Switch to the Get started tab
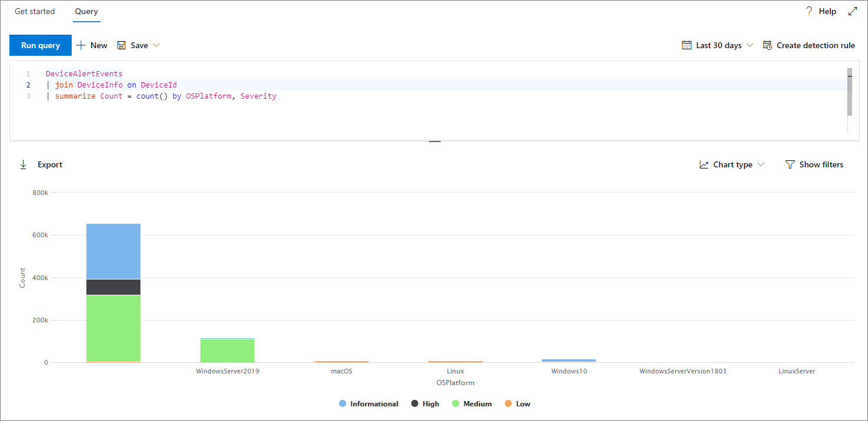This screenshot has width=868, height=421. (35, 11)
